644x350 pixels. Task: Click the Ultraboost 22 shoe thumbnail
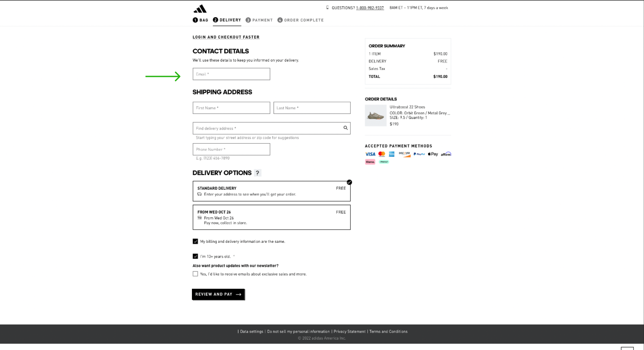(x=376, y=115)
